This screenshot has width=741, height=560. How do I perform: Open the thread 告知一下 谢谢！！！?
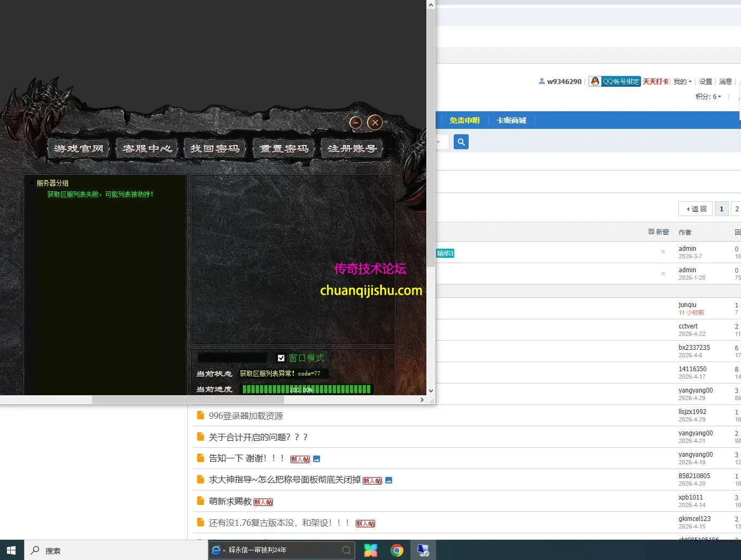pos(247,458)
